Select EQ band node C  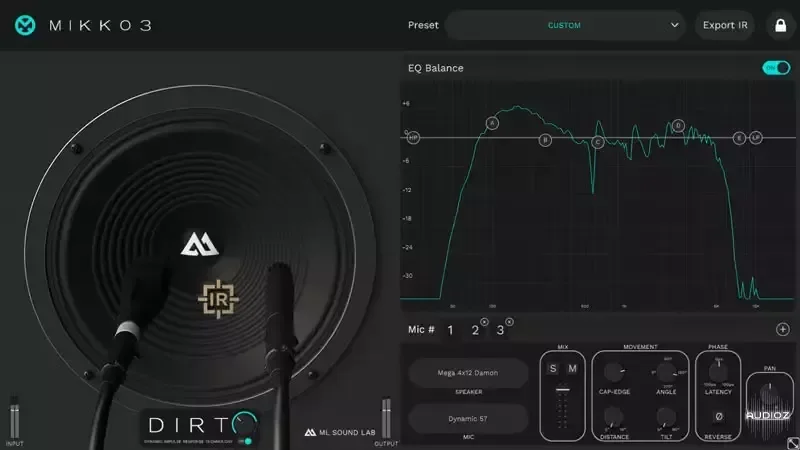[597, 142]
